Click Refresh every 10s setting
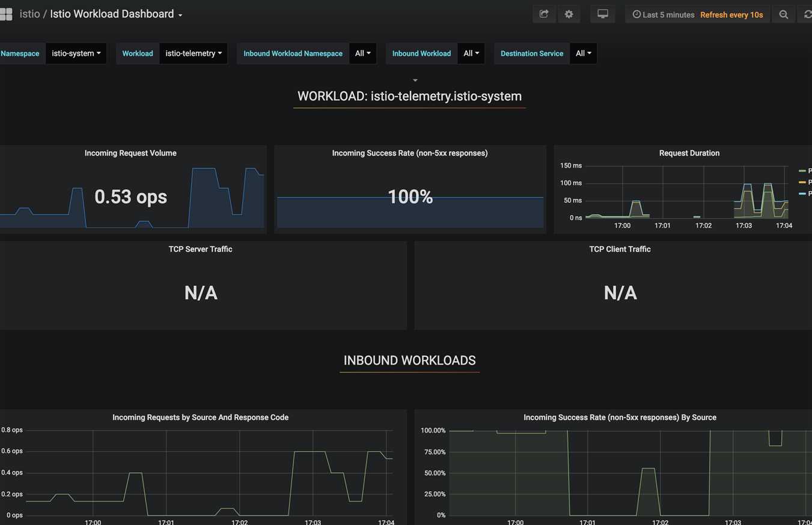Viewport: 812px width, 525px height. tap(731, 14)
